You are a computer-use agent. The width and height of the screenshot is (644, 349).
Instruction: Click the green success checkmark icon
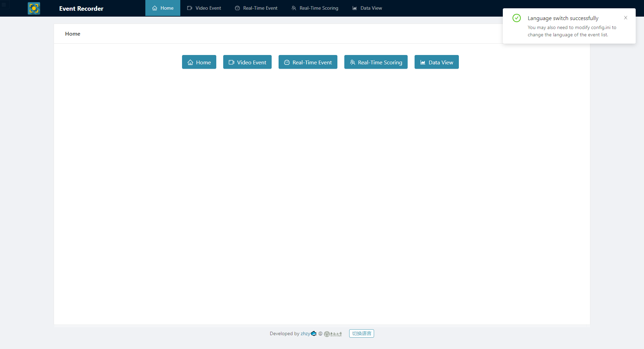point(517,18)
